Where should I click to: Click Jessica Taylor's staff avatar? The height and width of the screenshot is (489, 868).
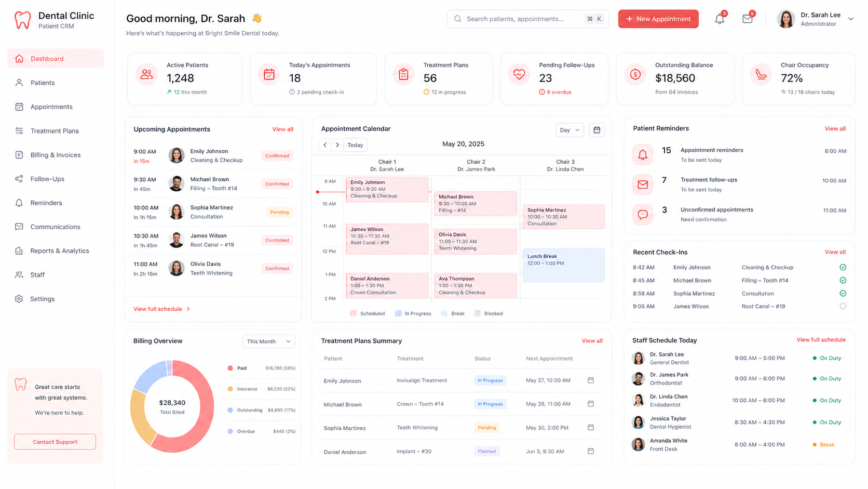tap(638, 422)
